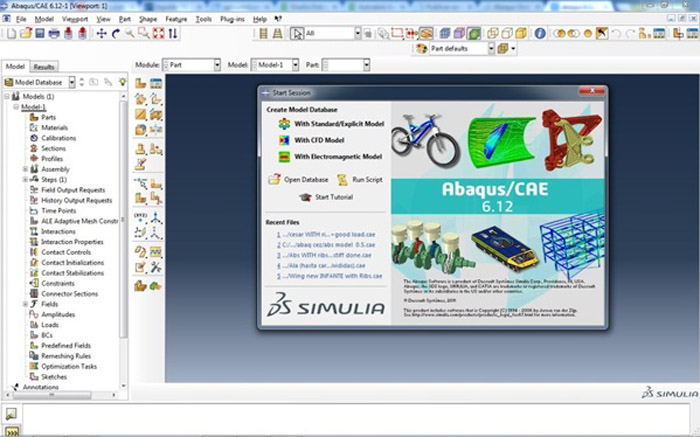Image resolution: width=700 pixels, height=437 pixels.
Task: Open recent file abs model 0.5.cae
Action: pyautogui.click(x=326, y=245)
